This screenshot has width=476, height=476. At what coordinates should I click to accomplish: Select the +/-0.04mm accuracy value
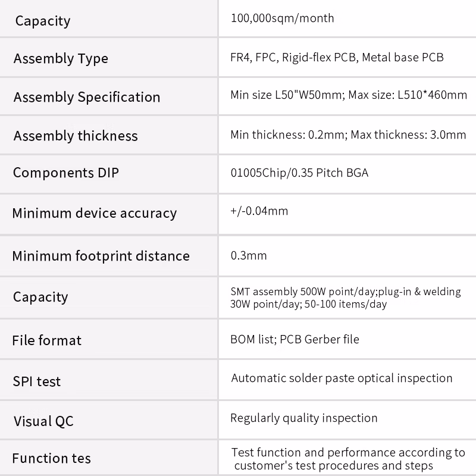259,211
